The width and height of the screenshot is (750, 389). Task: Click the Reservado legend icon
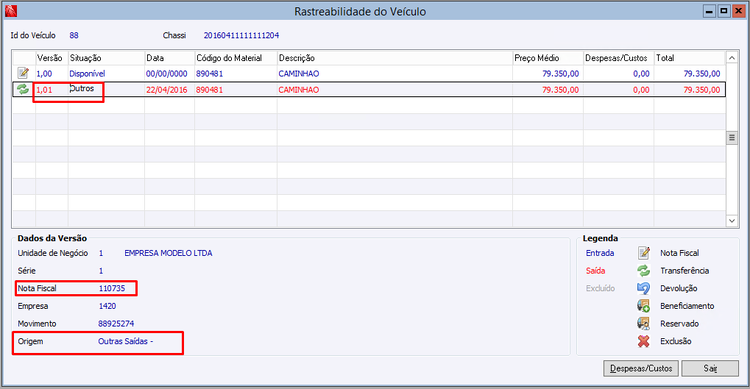pyautogui.click(x=644, y=323)
